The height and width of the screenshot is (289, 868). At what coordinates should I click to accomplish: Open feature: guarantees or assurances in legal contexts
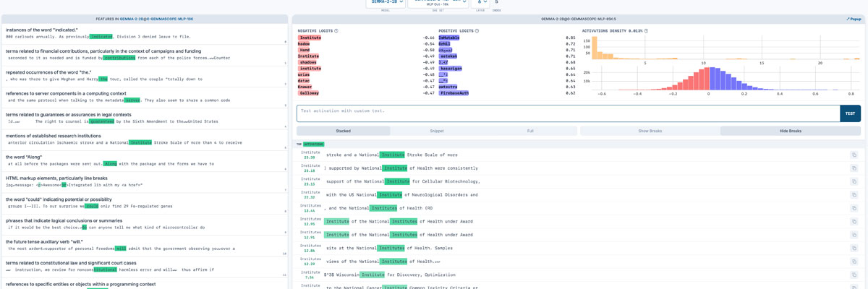click(x=145, y=118)
